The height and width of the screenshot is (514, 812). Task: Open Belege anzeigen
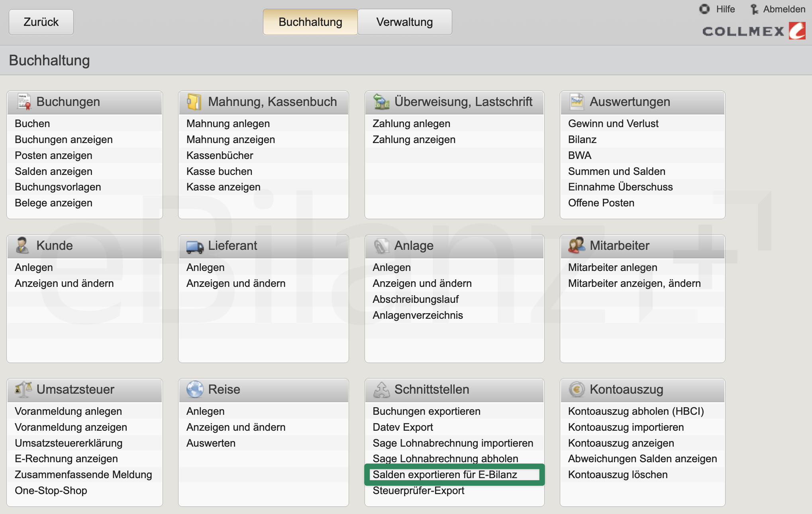[53, 203]
